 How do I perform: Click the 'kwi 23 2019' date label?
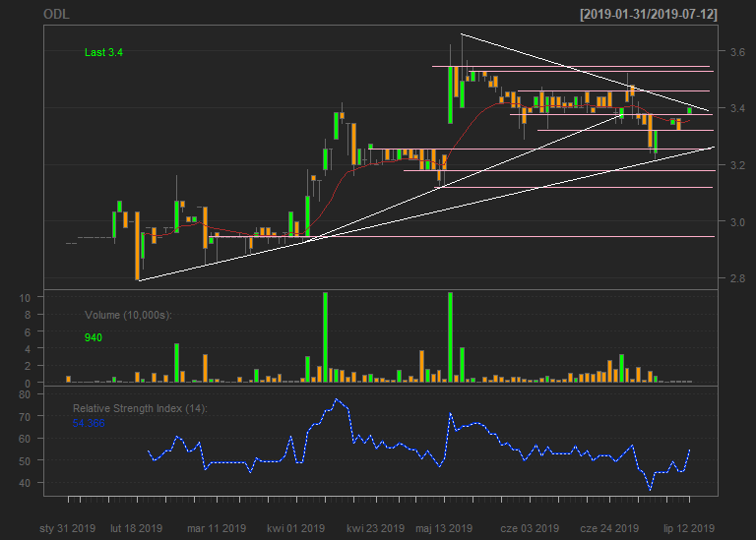click(375, 528)
